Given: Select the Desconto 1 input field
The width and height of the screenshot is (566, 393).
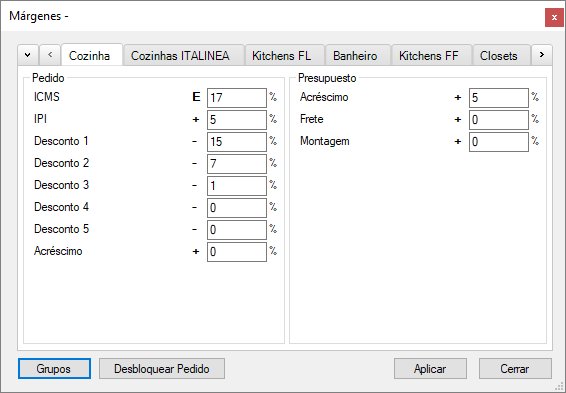Looking at the screenshot, I should [237, 142].
